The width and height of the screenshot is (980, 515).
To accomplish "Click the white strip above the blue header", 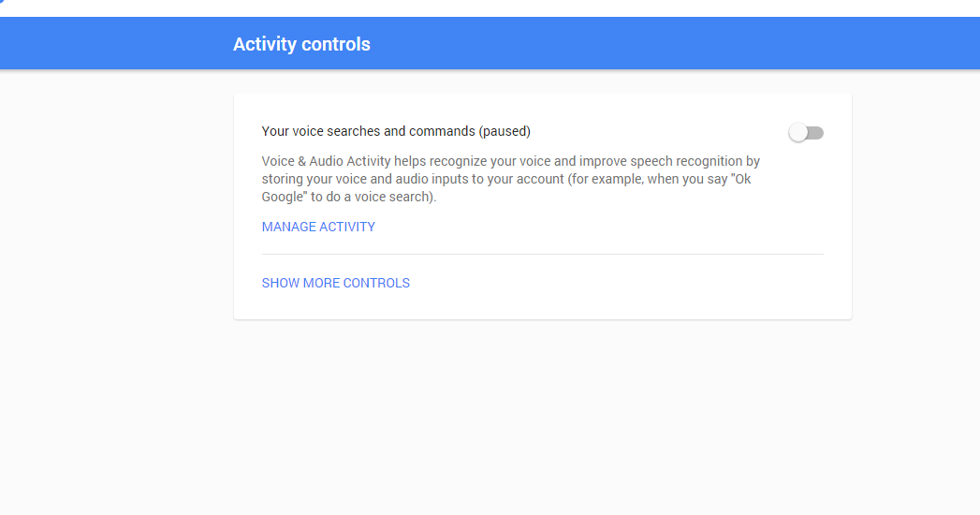I will point(487,7).
